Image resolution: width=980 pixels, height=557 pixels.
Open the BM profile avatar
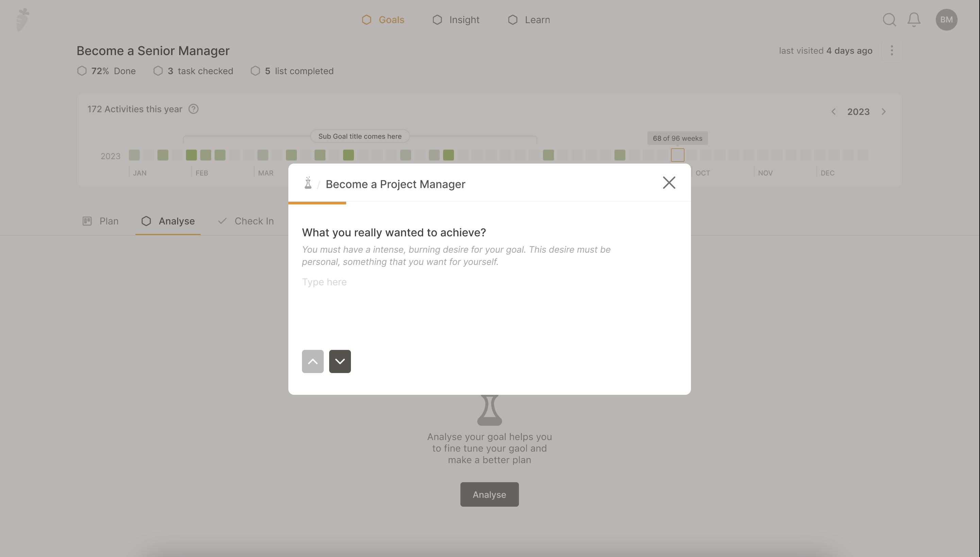coord(946,20)
